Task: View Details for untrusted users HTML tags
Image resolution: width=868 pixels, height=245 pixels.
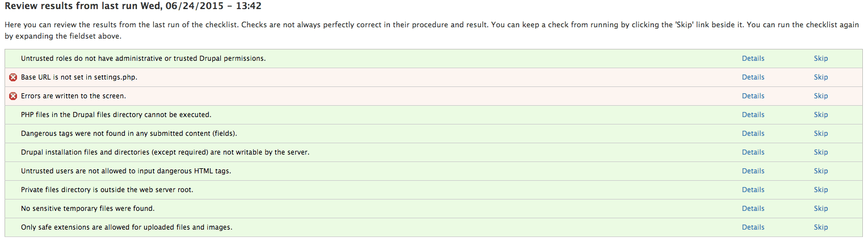Action: tap(753, 171)
